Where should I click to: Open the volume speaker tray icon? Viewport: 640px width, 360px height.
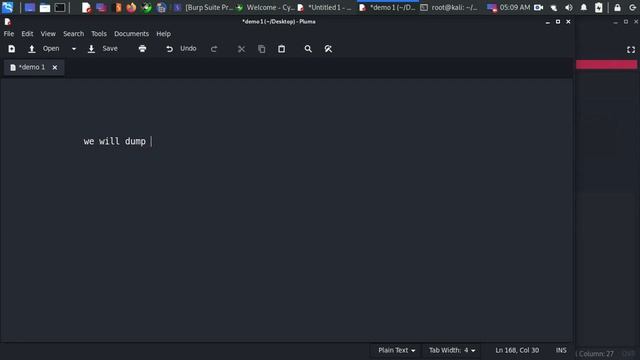click(x=569, y=7)
